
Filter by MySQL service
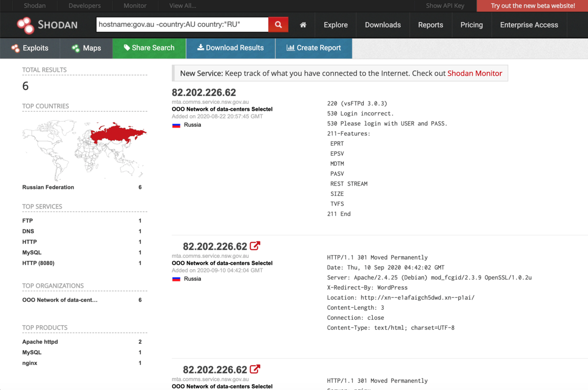32,253
